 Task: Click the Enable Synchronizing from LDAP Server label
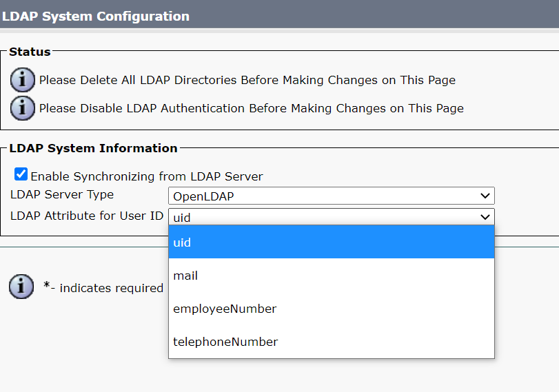point(146,176)
